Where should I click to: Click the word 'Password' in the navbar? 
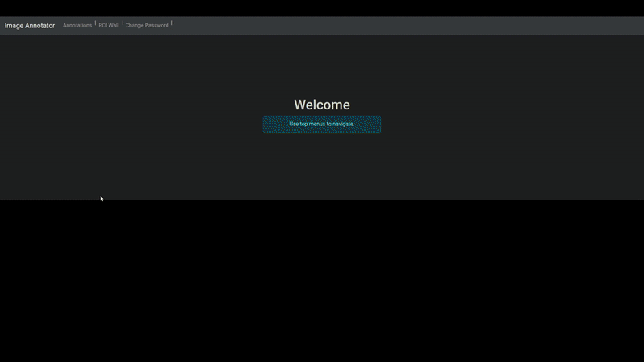click(x=156, y=26)
